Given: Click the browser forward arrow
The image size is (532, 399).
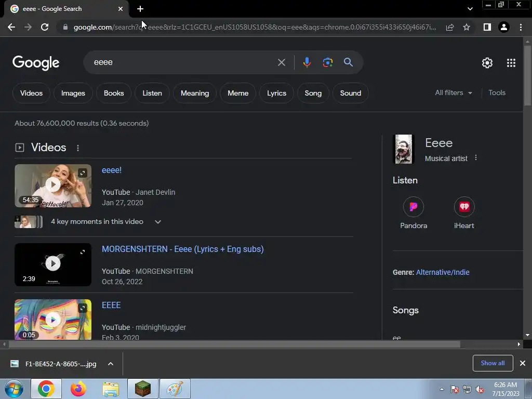Looking at the screenshot, I should coord(28,27).
